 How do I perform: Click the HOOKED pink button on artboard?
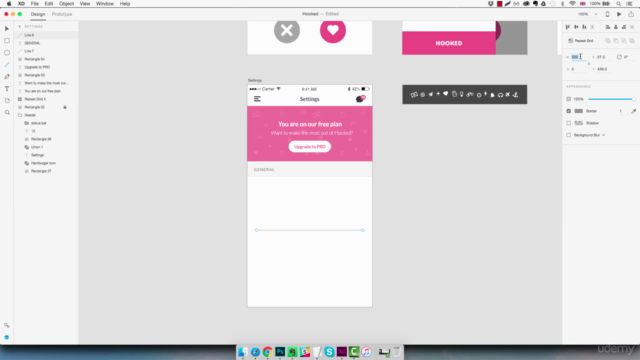(449, 43)
